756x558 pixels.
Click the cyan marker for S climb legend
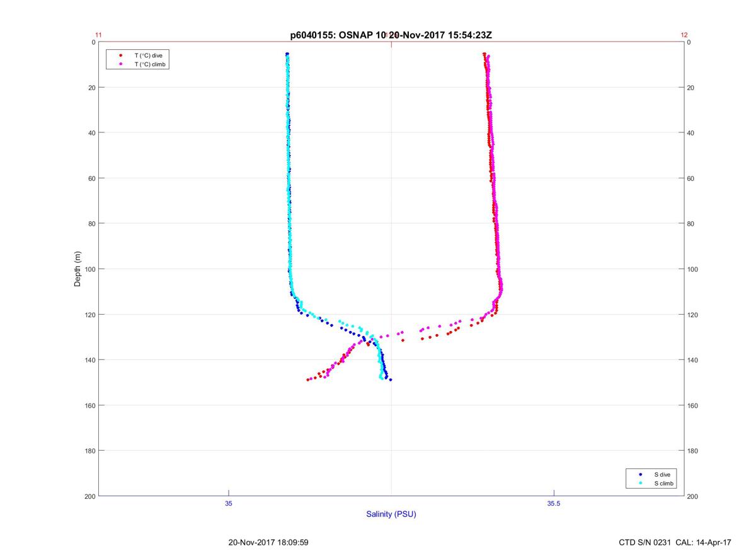[640, 483]
